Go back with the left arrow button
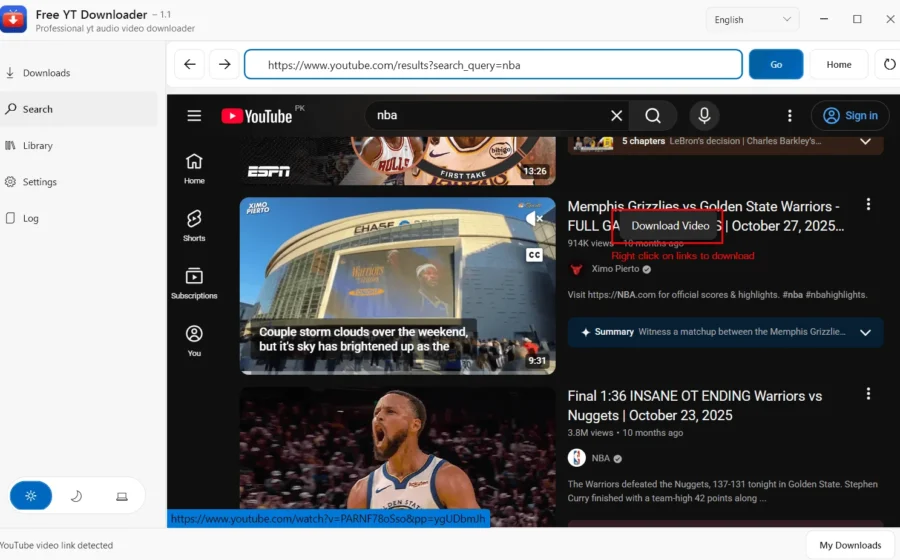Screen dimensions: 900x560 [x=189, y=64]
